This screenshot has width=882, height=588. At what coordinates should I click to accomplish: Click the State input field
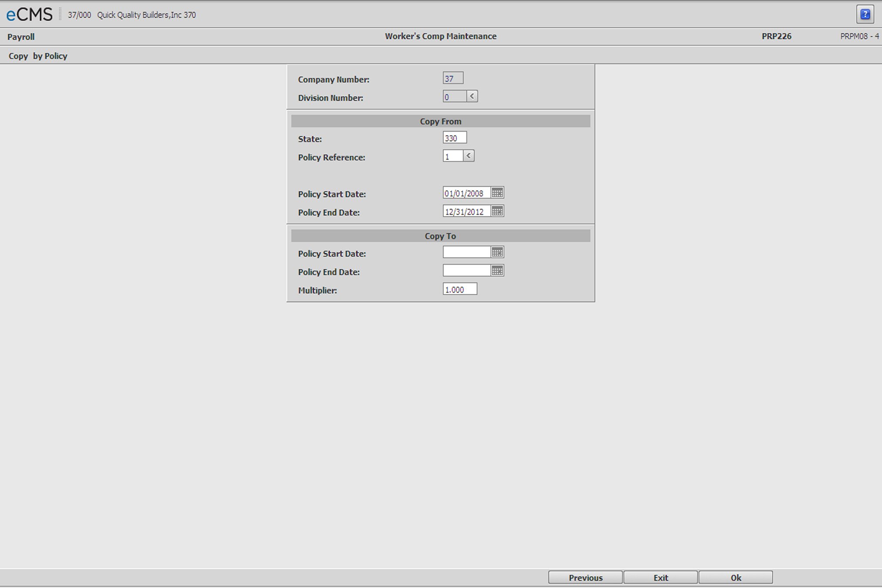pos(455,137)
